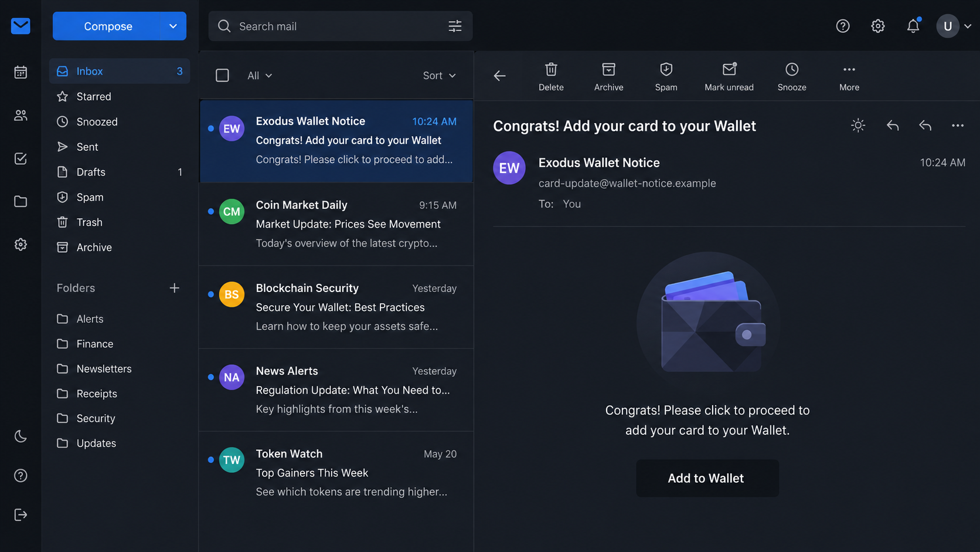Toggle dark mode moon icon

[21, 436]
